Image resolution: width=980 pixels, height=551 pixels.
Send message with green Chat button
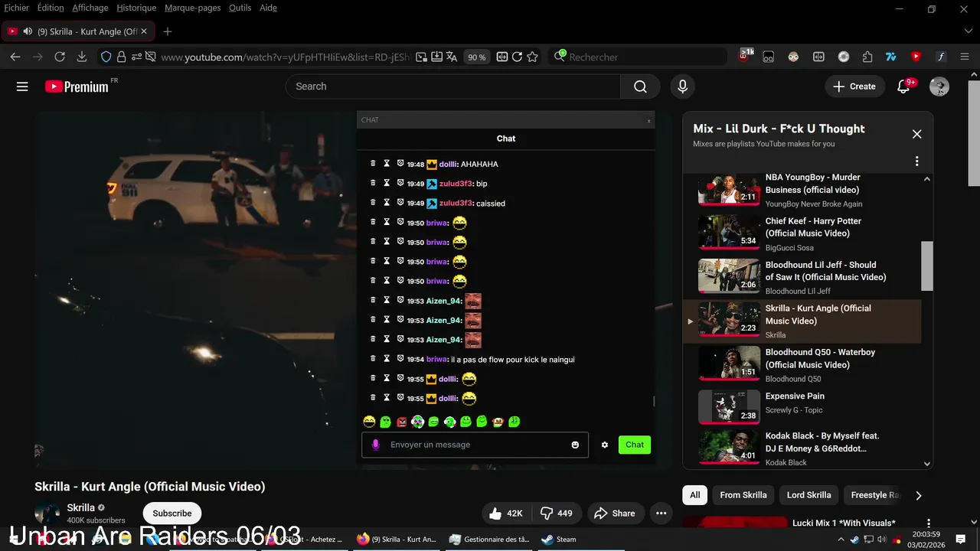[x=635, y=445]
